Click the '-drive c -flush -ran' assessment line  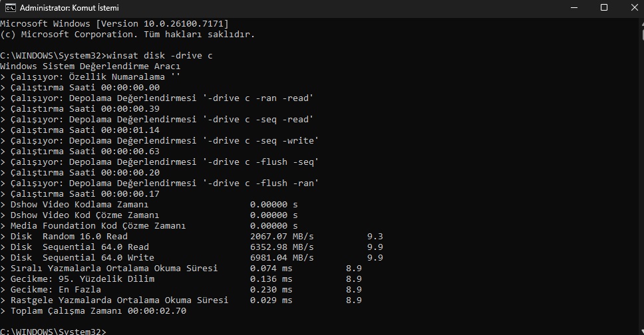point(160,183)
